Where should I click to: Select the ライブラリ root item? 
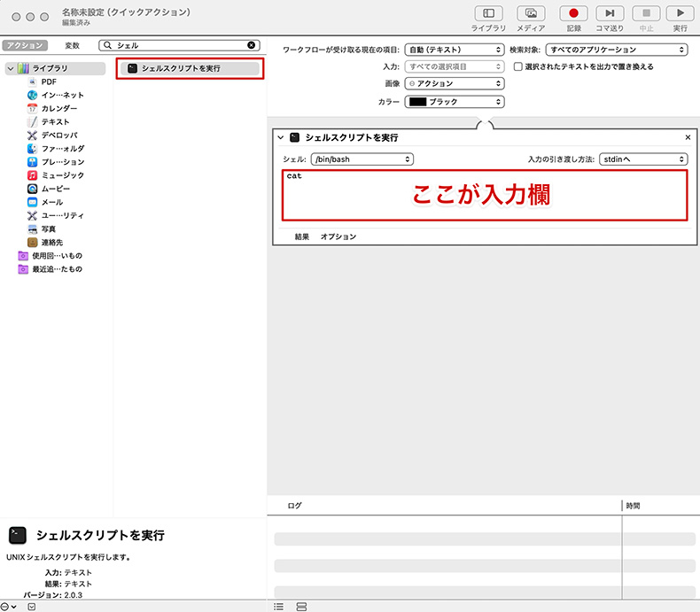point(55,68)
